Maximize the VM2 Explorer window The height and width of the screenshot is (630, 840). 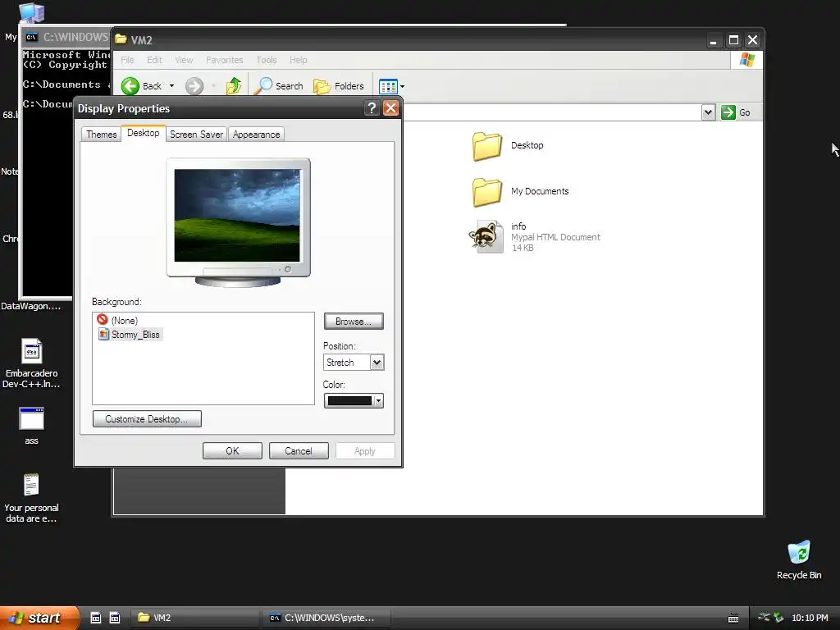733,40
